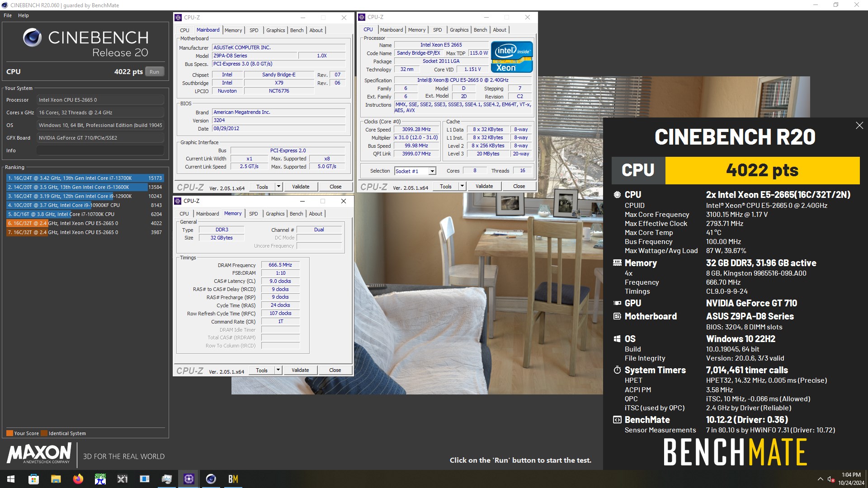Click the Close button in the CPU-Z processor window
The width and height of the screenshot is (868, 488).
519,186
